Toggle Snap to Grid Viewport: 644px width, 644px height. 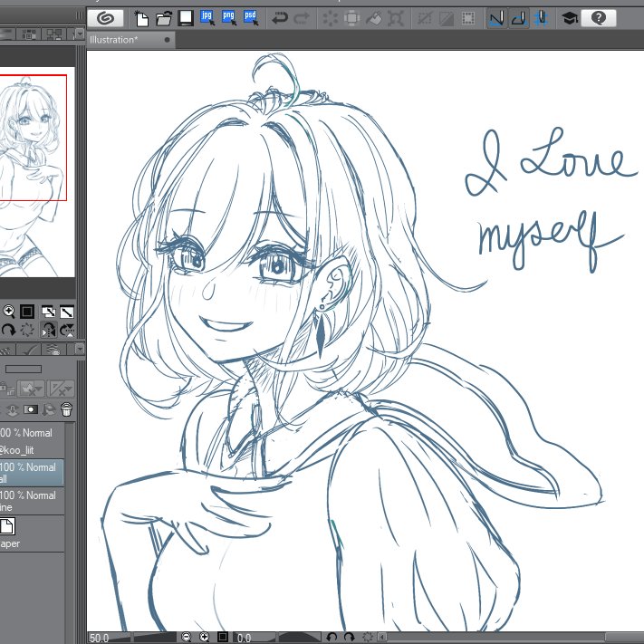point(541,18)
